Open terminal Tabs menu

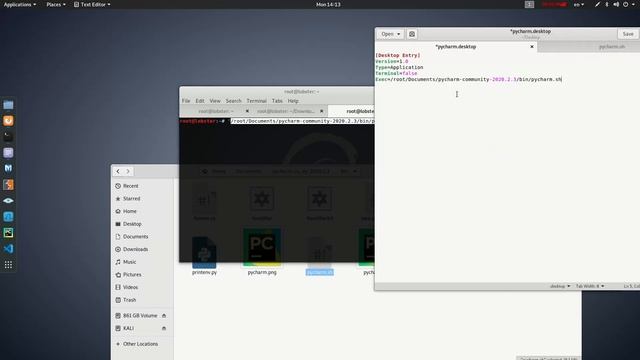277,101
